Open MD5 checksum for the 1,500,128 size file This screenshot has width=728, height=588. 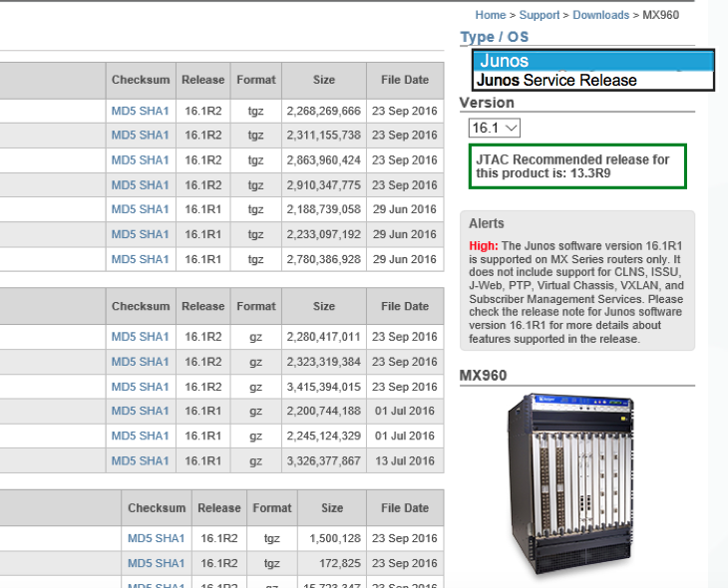(x=139, y=538)
